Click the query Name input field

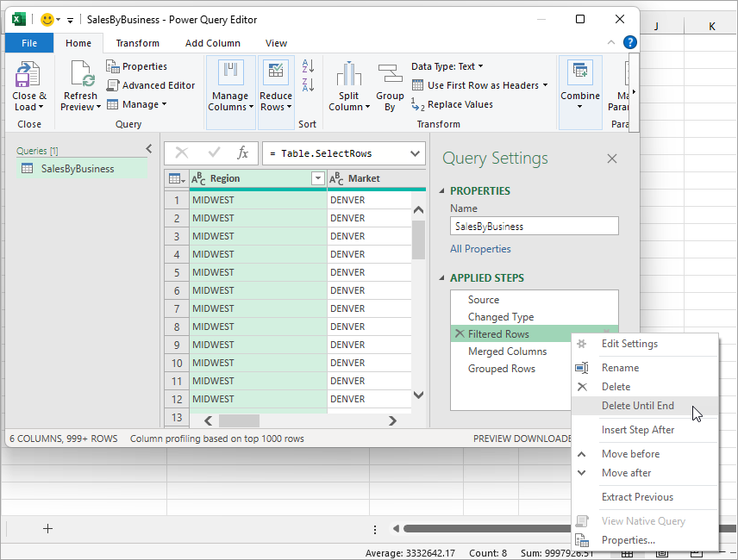[535, 227]
